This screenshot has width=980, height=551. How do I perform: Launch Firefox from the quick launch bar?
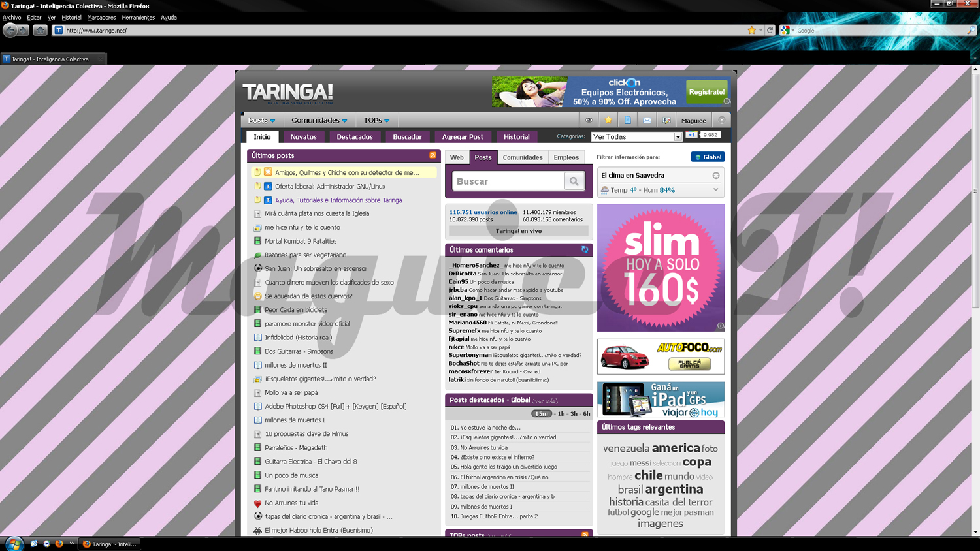(59, 543)
